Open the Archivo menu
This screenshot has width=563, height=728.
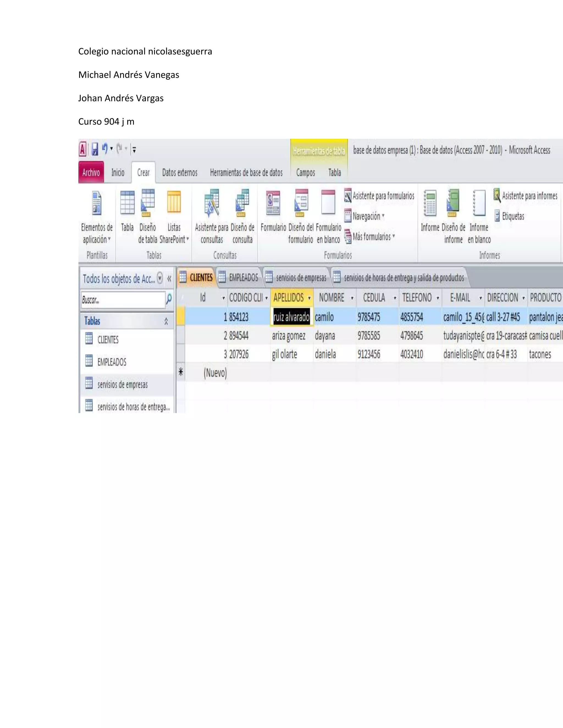[x=91, y=173]
